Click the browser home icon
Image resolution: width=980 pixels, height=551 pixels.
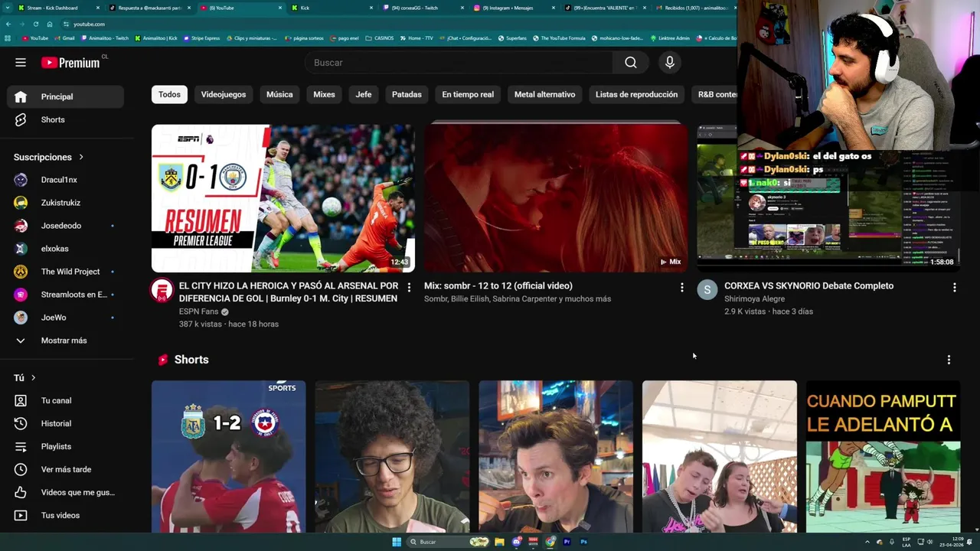(50, 24)
